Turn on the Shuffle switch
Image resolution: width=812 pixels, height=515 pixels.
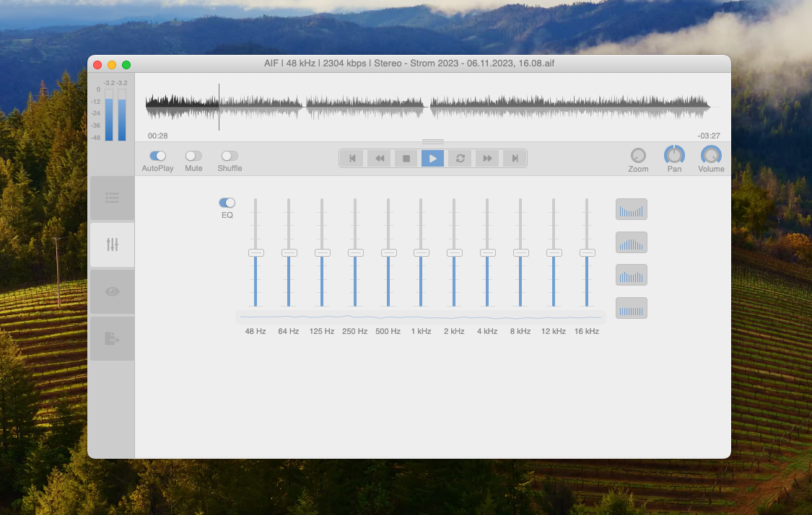click(x=230, y=156)
